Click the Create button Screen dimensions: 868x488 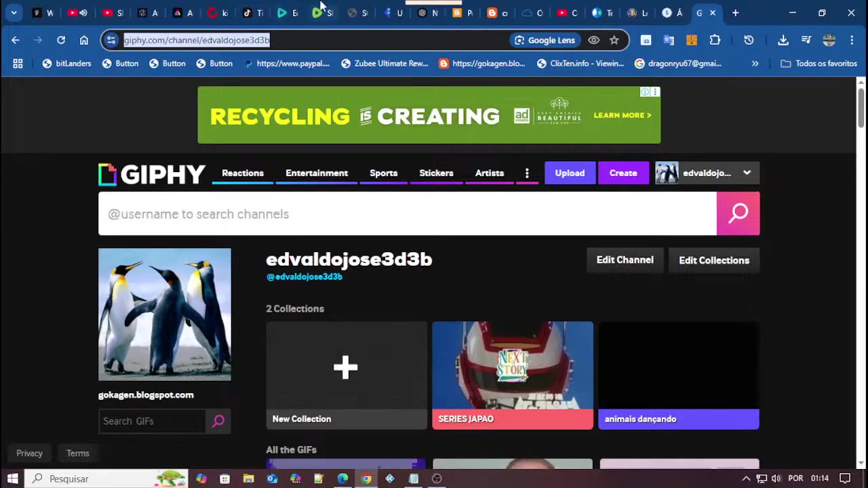pyautogui.click(x=623, y=173)
